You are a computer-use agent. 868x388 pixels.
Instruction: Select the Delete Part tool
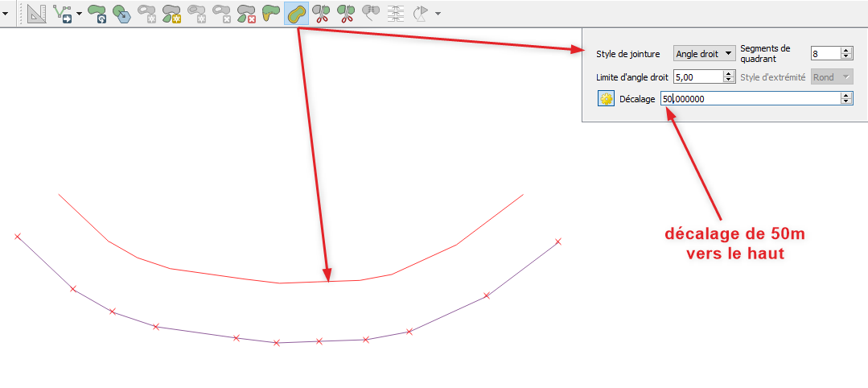point(246,13)
